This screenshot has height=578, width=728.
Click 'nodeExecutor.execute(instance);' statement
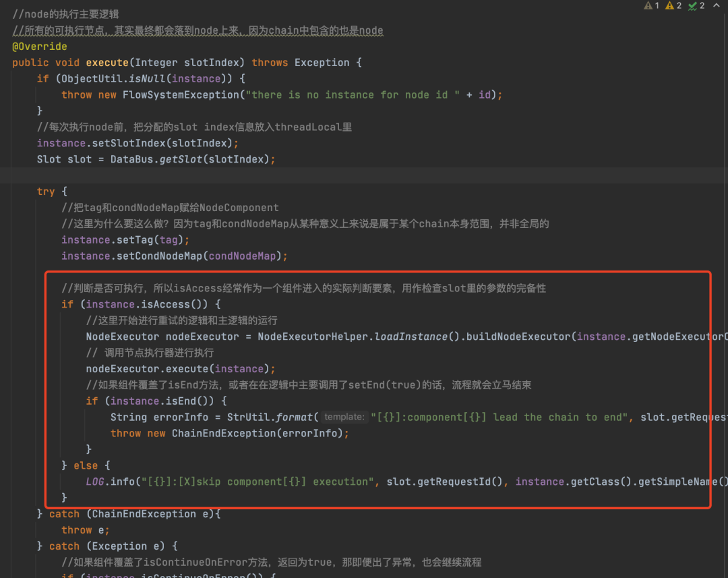coord(181,369)
